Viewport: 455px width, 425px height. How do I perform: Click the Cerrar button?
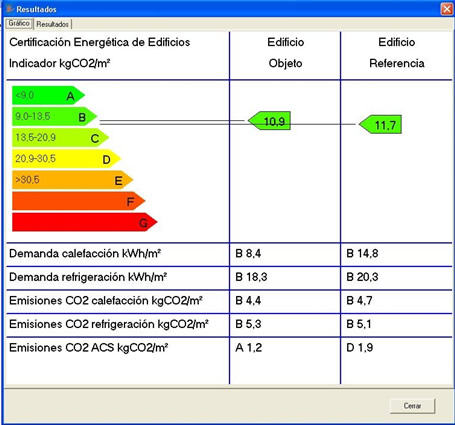(x=412, y=406)
